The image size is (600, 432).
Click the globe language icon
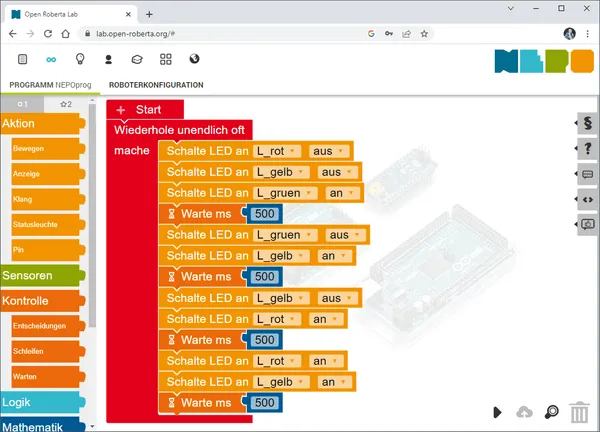[194, 59]
